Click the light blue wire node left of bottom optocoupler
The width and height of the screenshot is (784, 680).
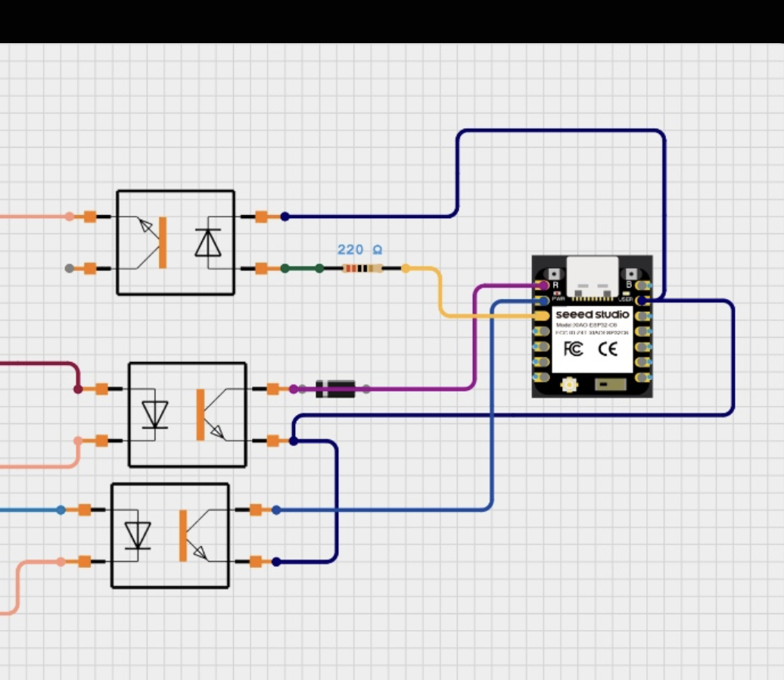61,510
